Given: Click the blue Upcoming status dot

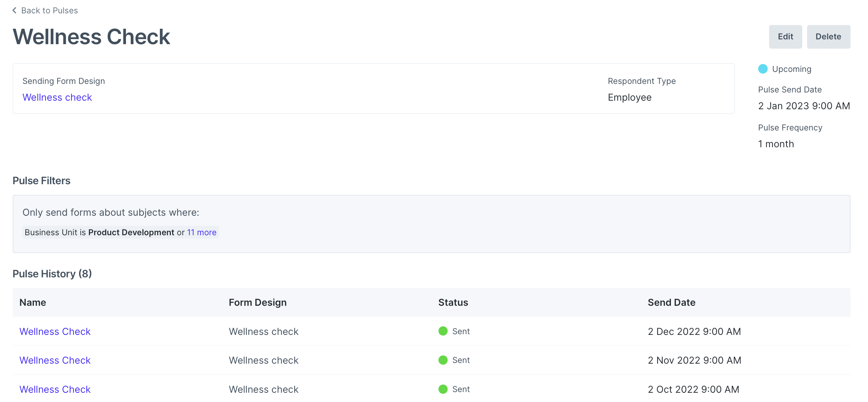Looking at the screenshot, I should (x=763, y=69).
